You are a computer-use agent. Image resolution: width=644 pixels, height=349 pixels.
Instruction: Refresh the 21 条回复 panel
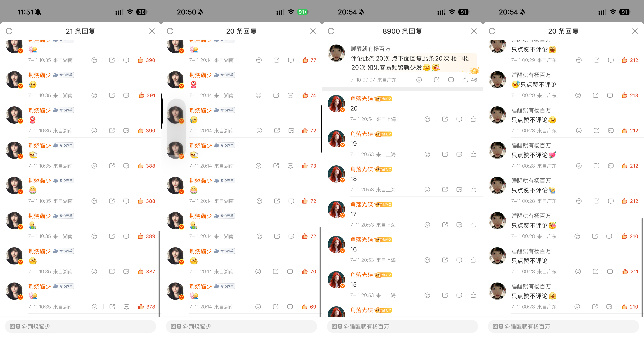point(9,31)
